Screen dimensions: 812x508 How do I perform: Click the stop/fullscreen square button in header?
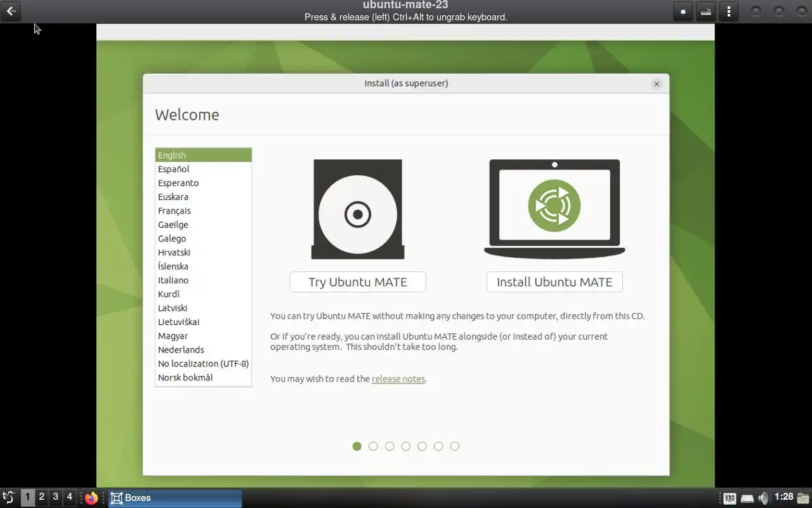[x=683, y=11]
